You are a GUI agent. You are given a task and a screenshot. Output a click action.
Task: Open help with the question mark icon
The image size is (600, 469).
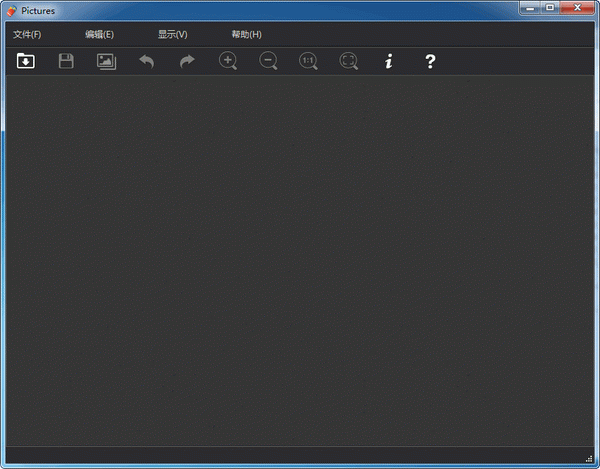(430, 61)
